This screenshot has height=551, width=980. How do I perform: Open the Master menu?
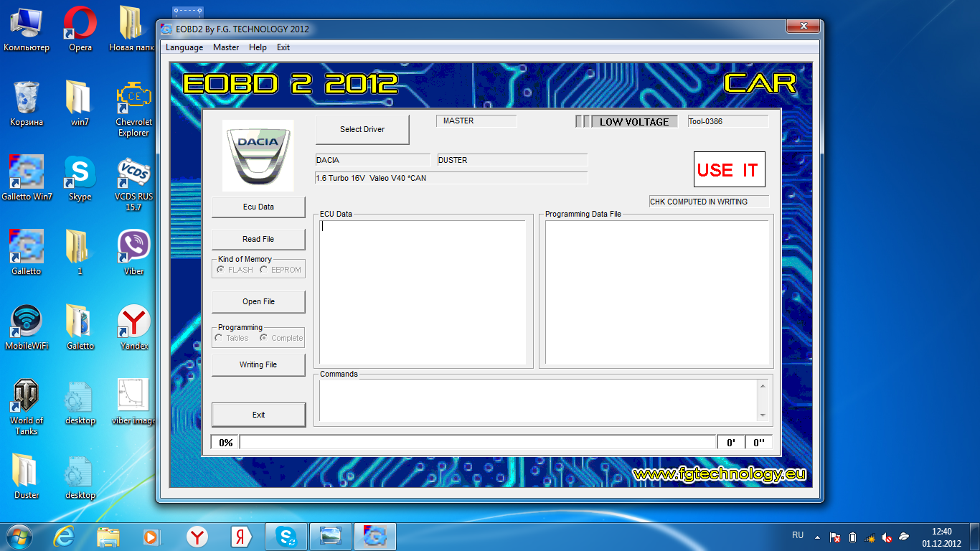226,47
